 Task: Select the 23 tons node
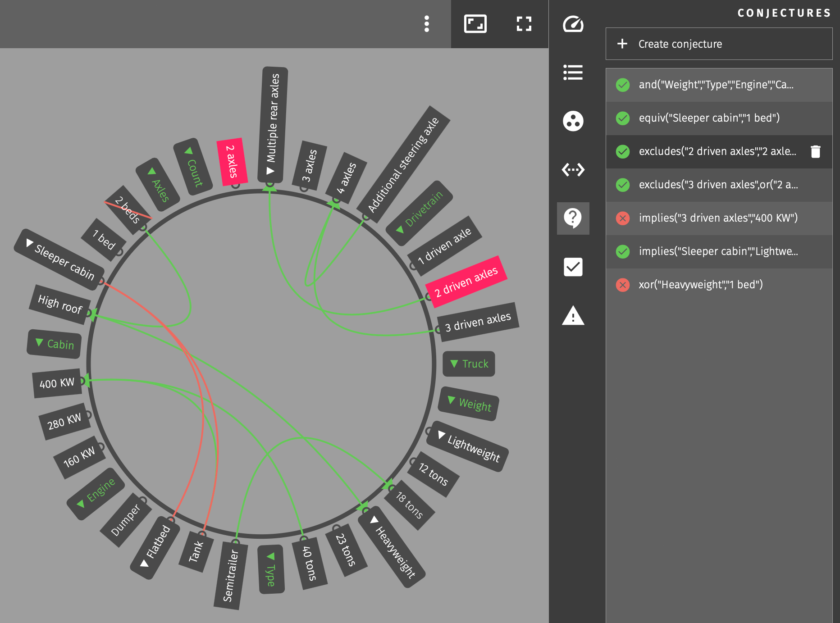[x=346, y=550]
